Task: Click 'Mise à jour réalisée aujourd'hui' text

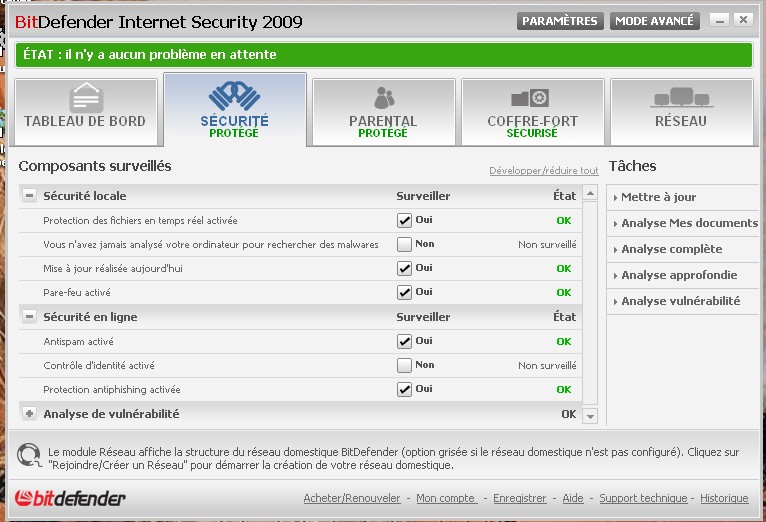Action: [x=113, y=269]
